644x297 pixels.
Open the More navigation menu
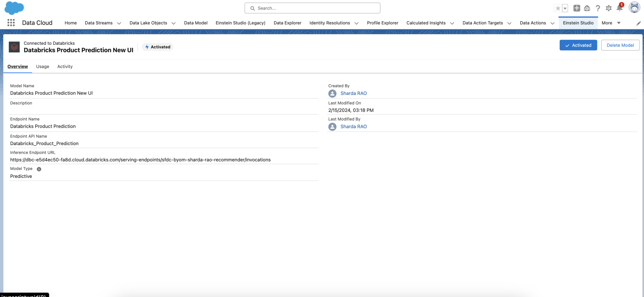click(611, 23)
